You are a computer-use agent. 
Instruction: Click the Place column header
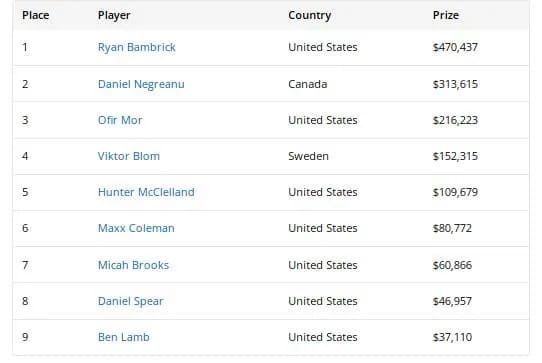36,15
